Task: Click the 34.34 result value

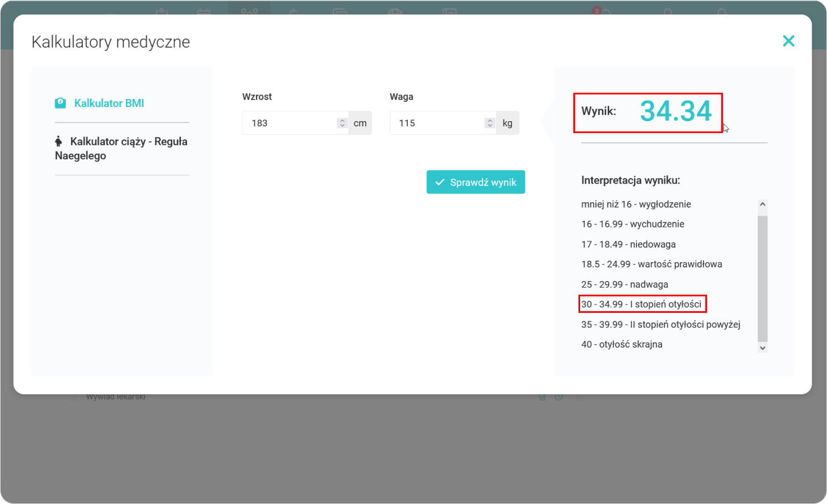Action: point(676,111)
